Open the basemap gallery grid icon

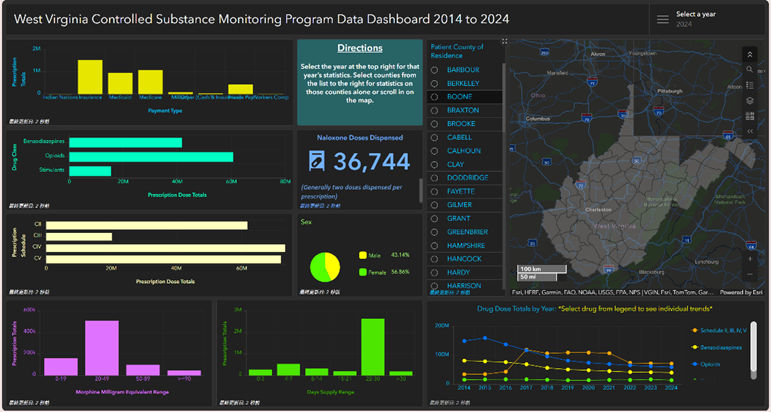pyautogui.click(x=750, y=116)
